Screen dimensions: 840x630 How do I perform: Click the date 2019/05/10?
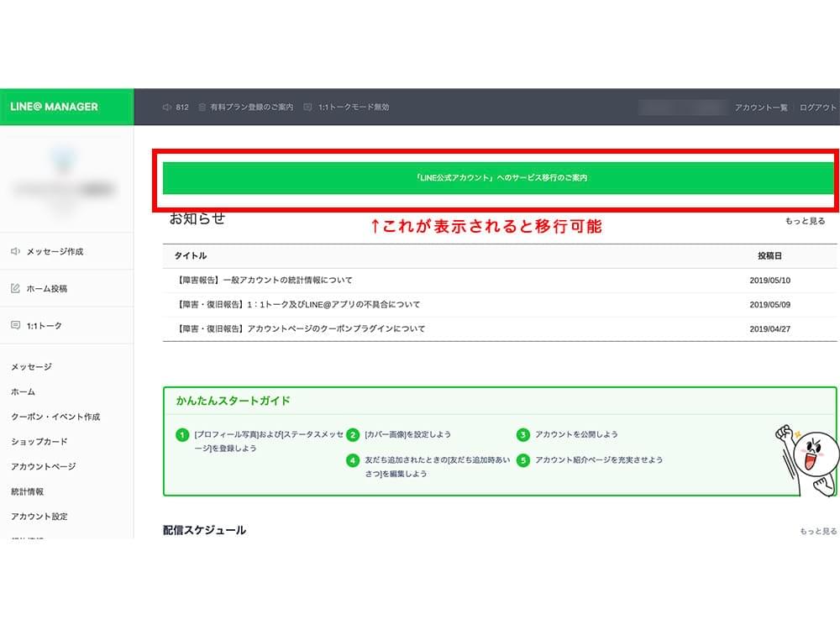pyautogui.click(x=769, y=281)
